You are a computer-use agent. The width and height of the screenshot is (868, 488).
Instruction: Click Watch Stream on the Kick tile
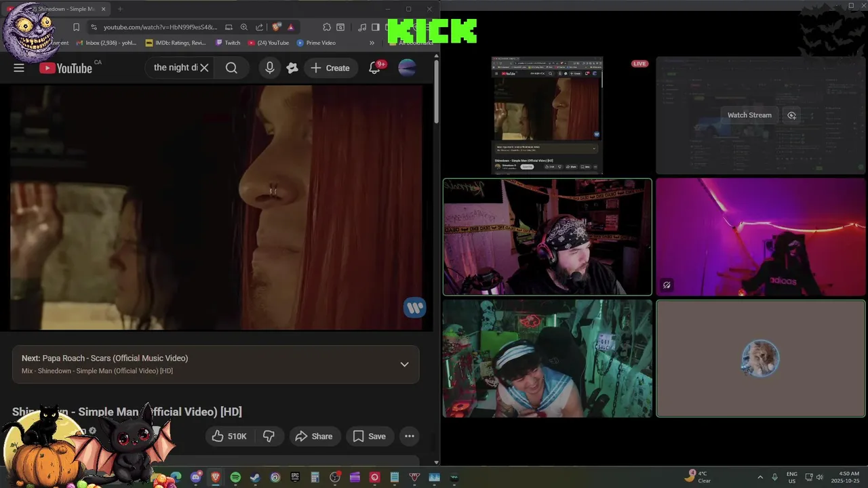(749, 115)
